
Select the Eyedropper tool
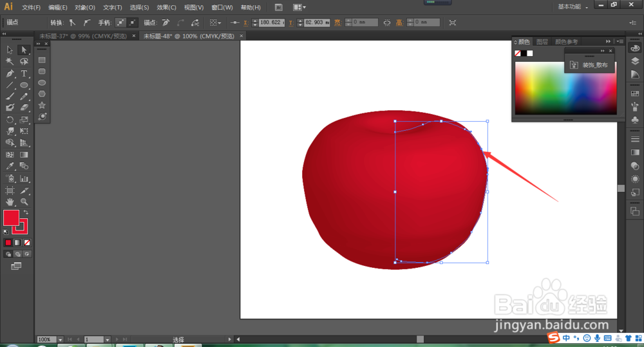[10, 166]
